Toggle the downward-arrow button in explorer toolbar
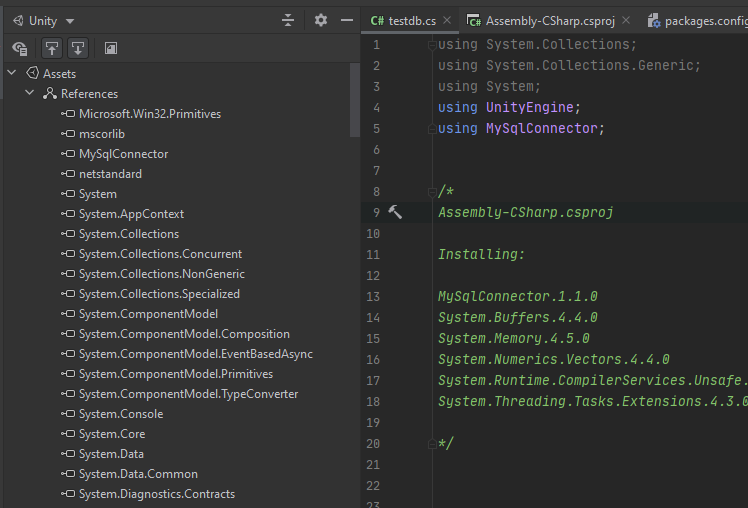This screenshot has height=508, width=748. (77, 48)
